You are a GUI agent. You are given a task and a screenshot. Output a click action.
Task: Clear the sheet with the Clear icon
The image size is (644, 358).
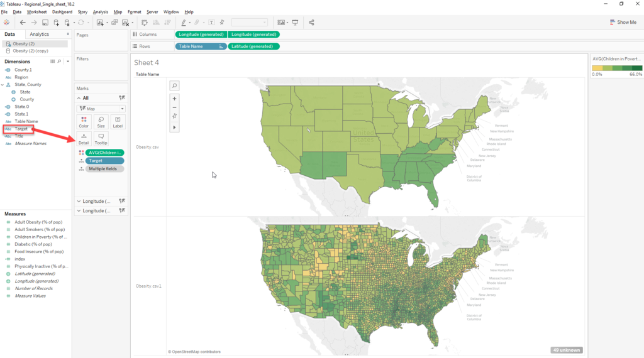point(126,23)
